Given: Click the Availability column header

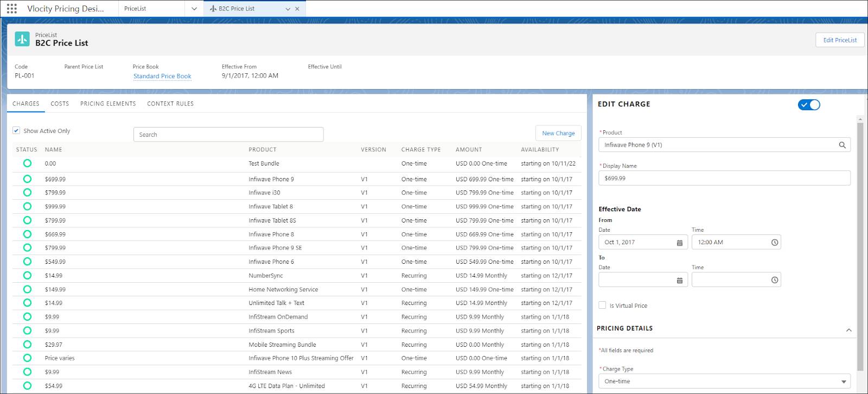Looking at the screenshot, I should click(x=540, y=149).
